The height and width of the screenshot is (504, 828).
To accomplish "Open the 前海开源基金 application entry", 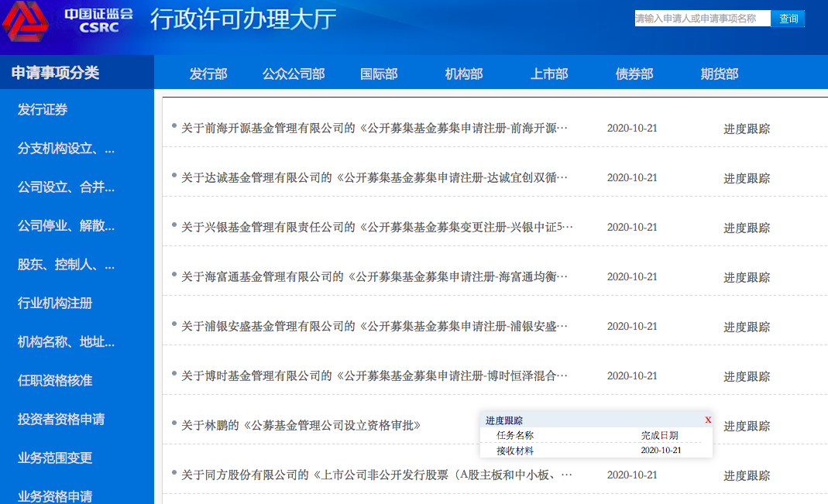I will click(374, 129).
